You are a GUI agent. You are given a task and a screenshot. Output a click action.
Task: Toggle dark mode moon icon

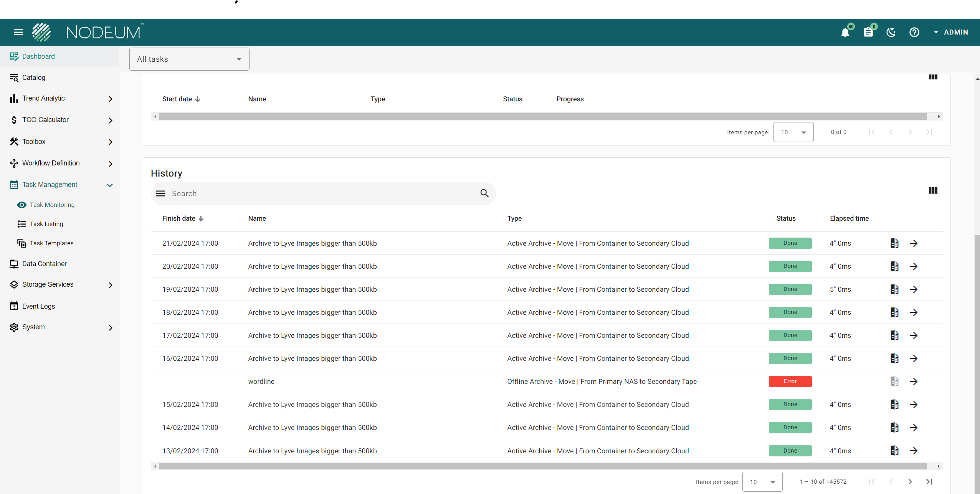coord(891,32)
